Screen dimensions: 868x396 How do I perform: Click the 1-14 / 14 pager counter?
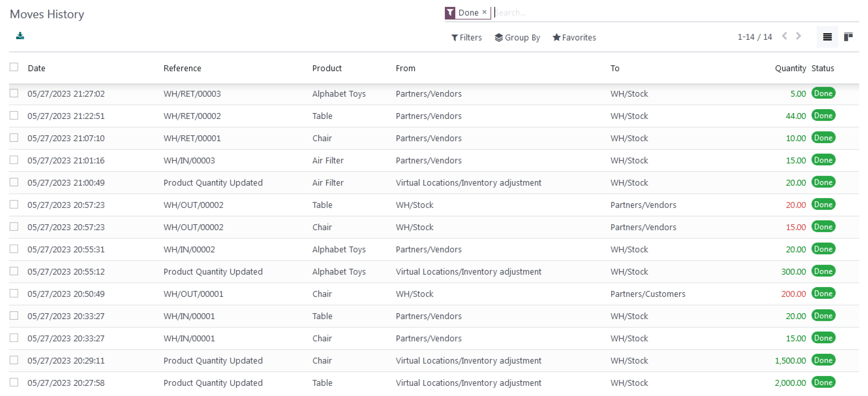tap(754, 37)
